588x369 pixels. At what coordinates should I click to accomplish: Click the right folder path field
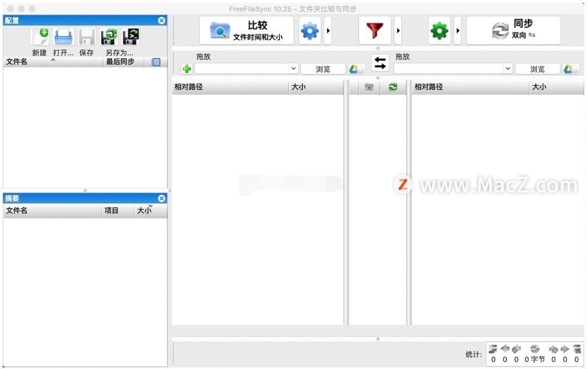point(449,69)
